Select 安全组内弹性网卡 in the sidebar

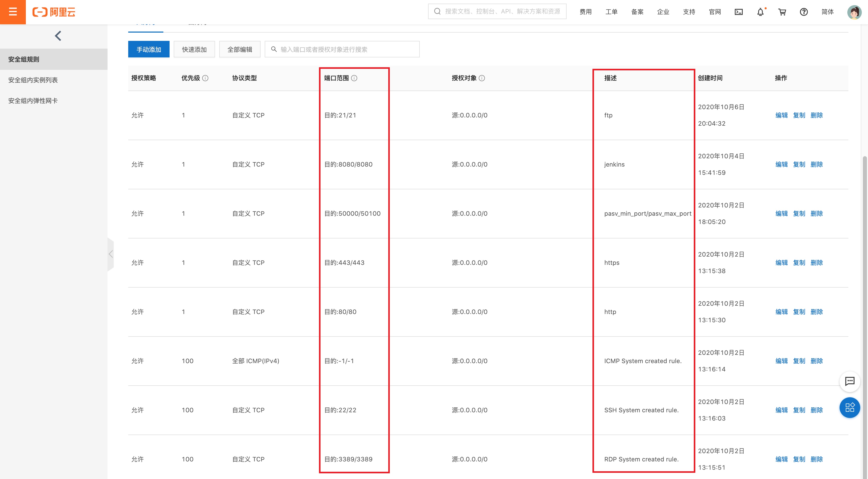(x=33, y=100)
